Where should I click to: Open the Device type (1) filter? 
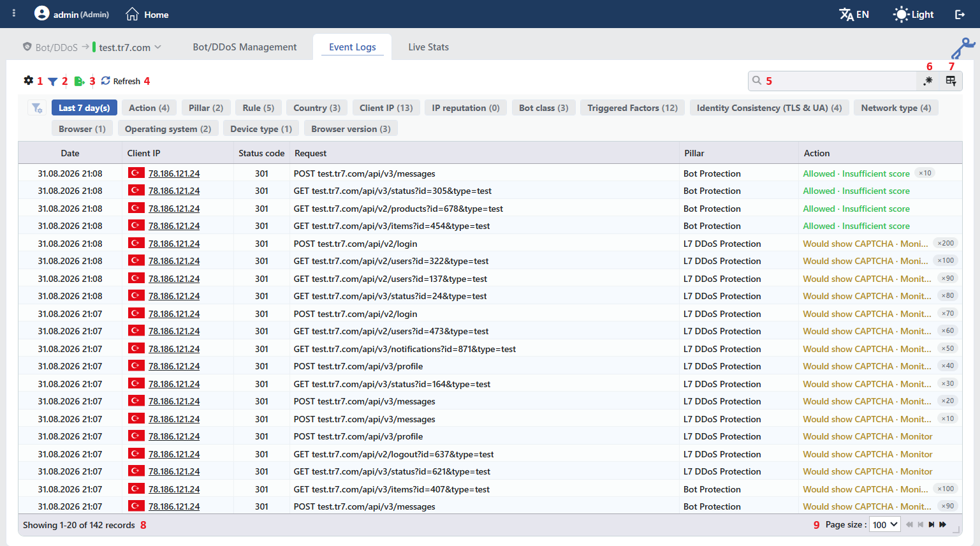pos(261,129)
